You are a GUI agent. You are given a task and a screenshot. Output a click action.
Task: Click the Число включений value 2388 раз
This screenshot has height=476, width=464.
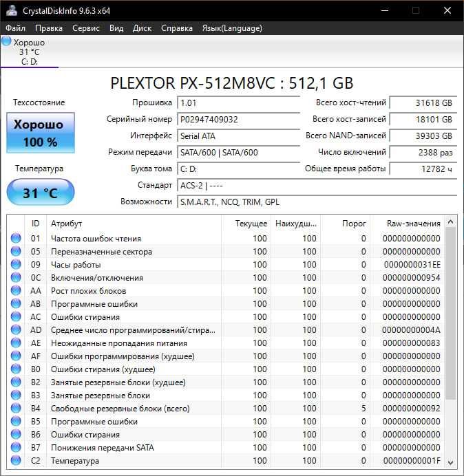[x=423, y=152]
